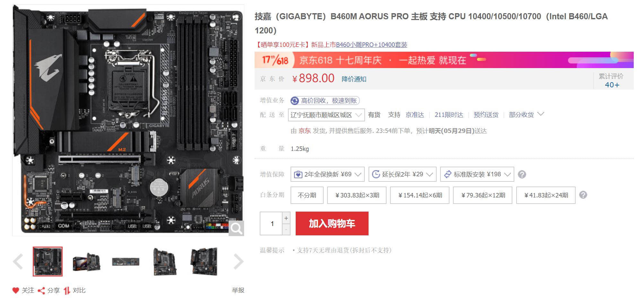Increase quantity with the plus stepper

(286, 218)
